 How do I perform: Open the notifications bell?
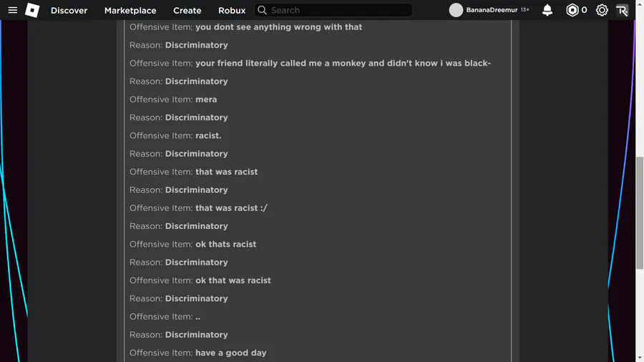[547, 10]
